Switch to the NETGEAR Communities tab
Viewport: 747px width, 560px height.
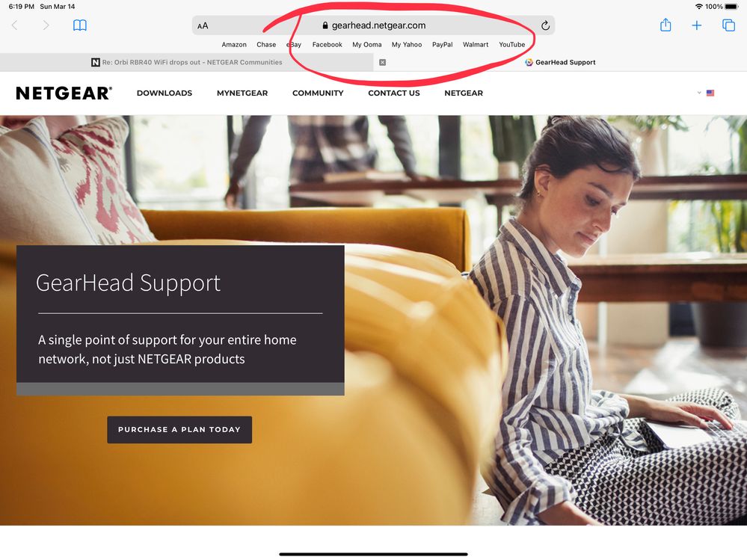(x=187, y=62)
